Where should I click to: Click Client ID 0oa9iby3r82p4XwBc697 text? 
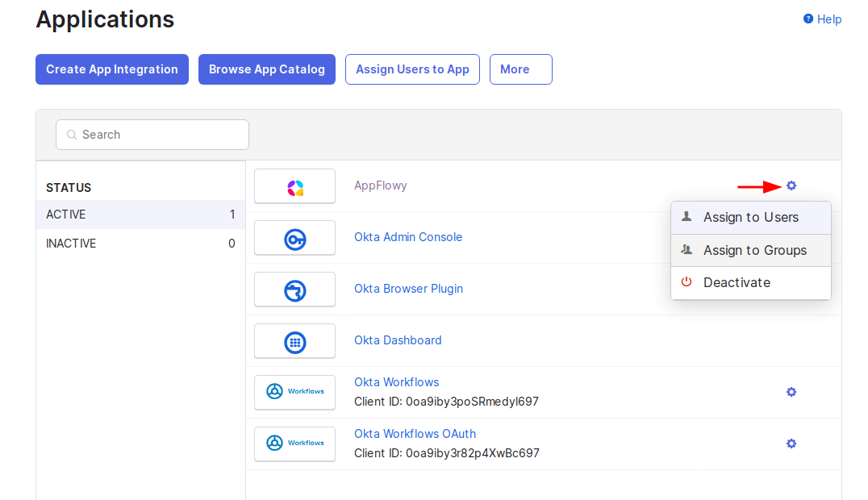point(447,453)
